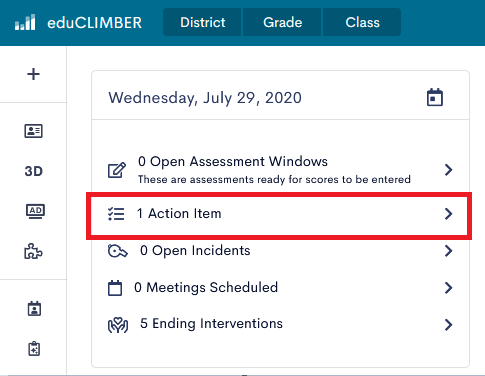Open the 0 Meetings Scheduled link
This screenshot has width=485, height=376.
206,287
